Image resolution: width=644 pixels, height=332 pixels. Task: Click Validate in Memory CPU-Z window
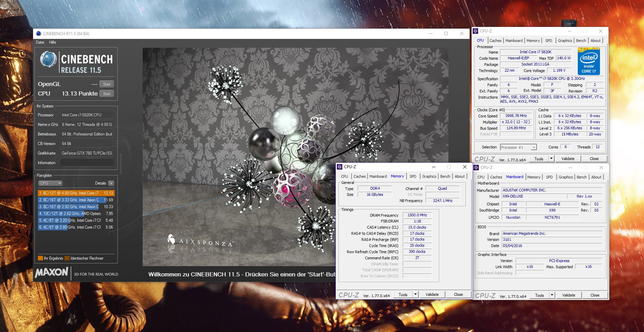click(x=432, y=294)
